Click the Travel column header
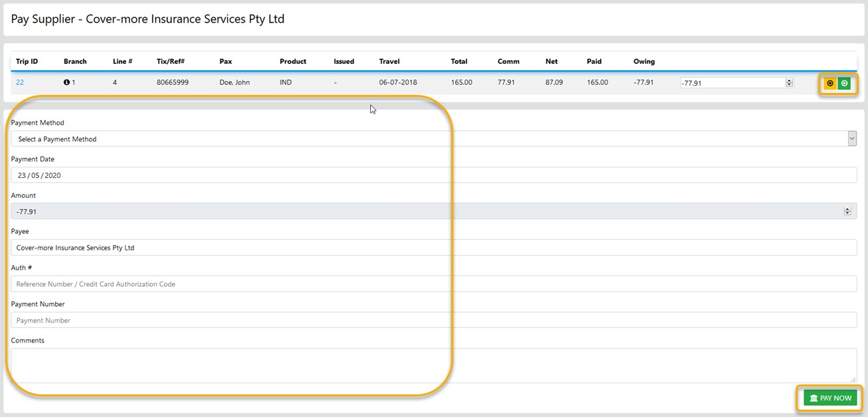The image size is (868, 417). [x=390, y=61]
